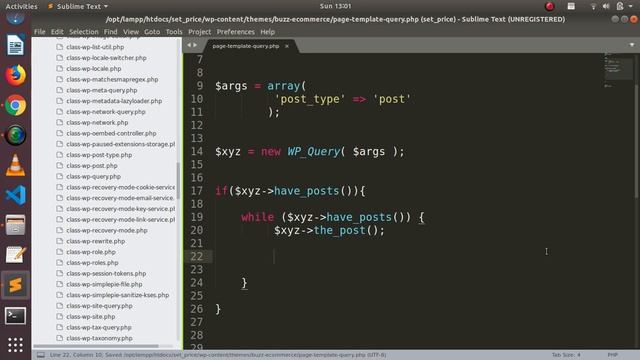640x360 pixels.
Task: Change PHP syntax in status bar
Action: [x=612, y=355]
